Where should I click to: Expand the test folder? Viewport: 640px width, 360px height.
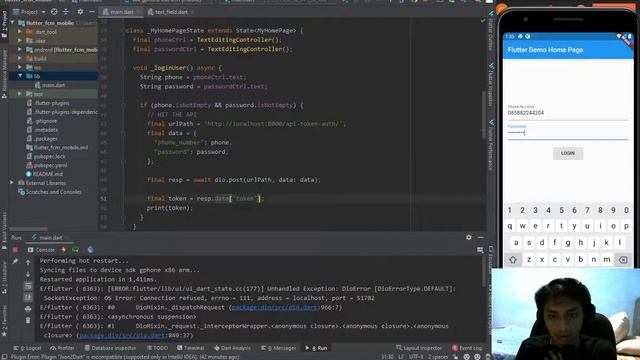(x=20, y=94)
